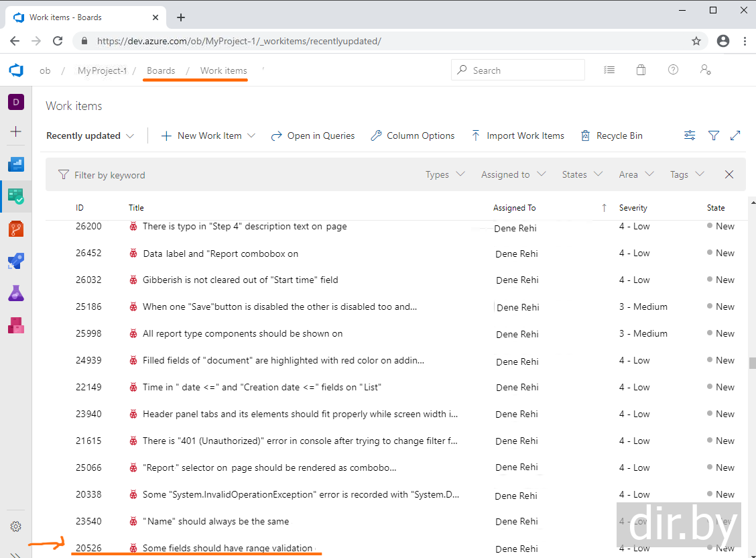Open work item 20526 range validation
The image size is (756, 558).
click(227, 548)
